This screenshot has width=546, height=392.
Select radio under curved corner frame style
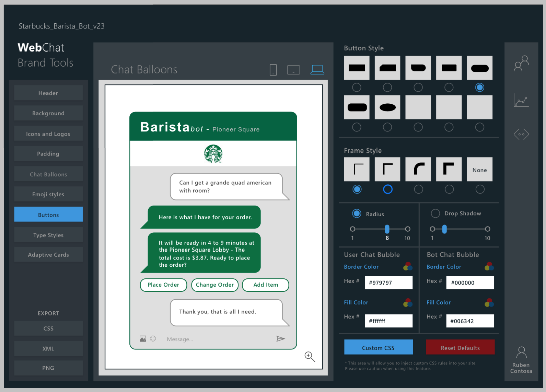tap(419, 189)
